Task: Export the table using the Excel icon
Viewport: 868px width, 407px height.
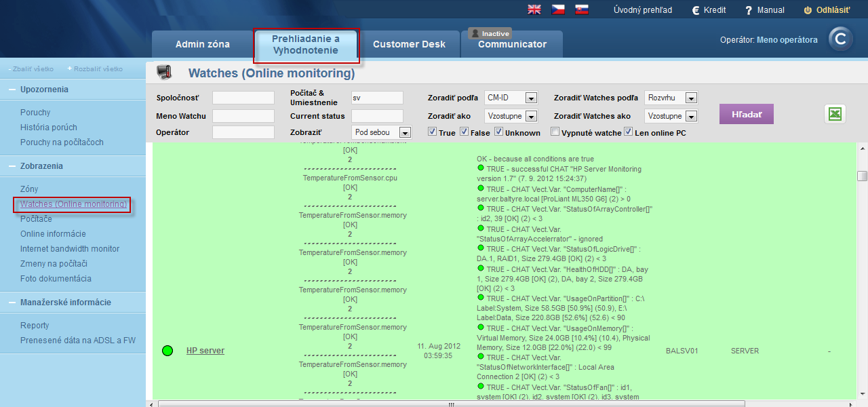Action: pyautogui.click(x=835, y=114)
